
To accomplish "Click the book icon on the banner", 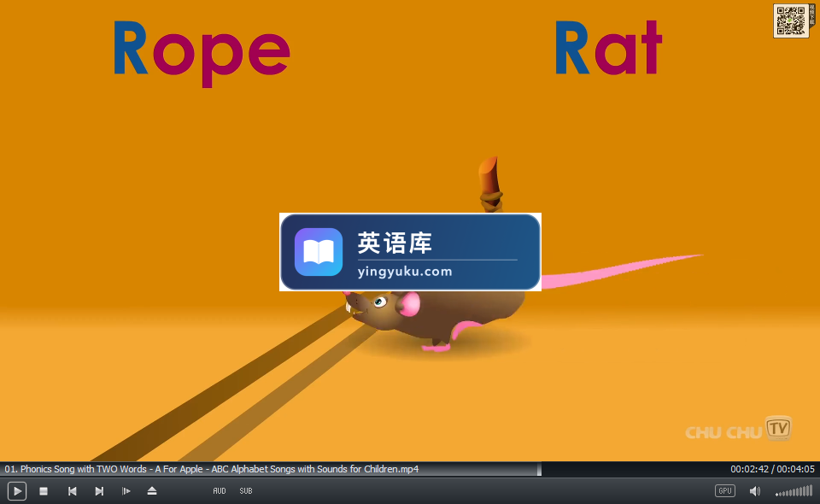I will coord(319,252).
